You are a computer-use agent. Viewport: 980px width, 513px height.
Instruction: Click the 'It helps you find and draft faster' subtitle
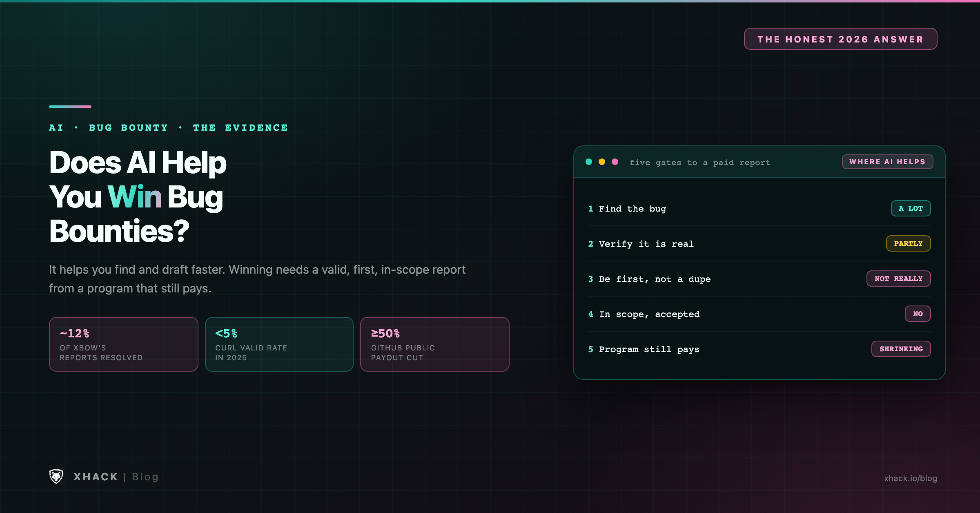[257, 279]
